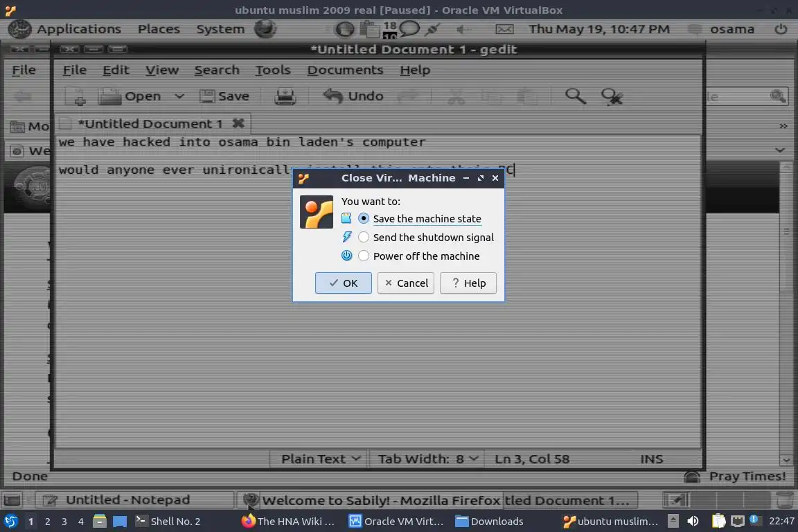
Task: Click the Copy icon in gedit toolbar
Action: [492, 96]
